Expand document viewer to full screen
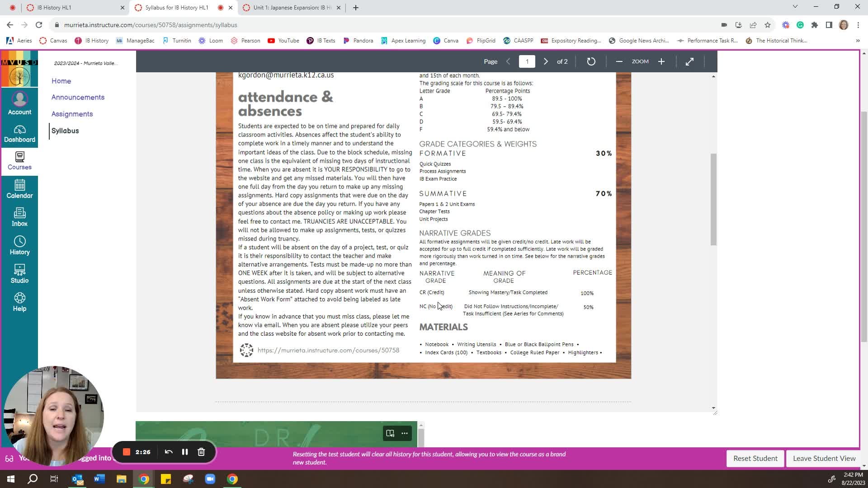 689,61
